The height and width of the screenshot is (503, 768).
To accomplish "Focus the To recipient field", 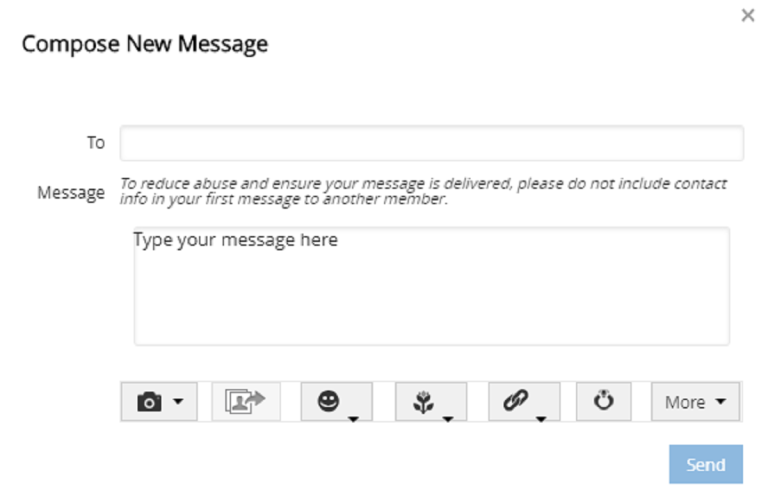I will pos(431,143).
